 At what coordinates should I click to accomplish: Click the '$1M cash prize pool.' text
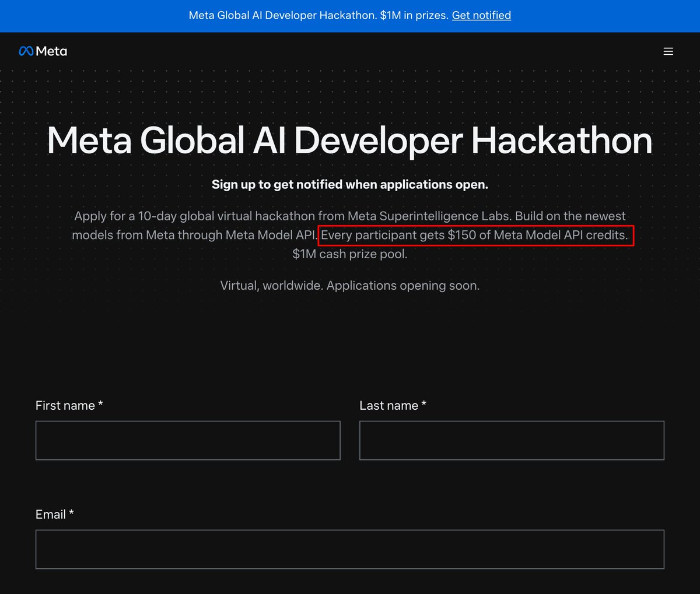coord(350,254)
